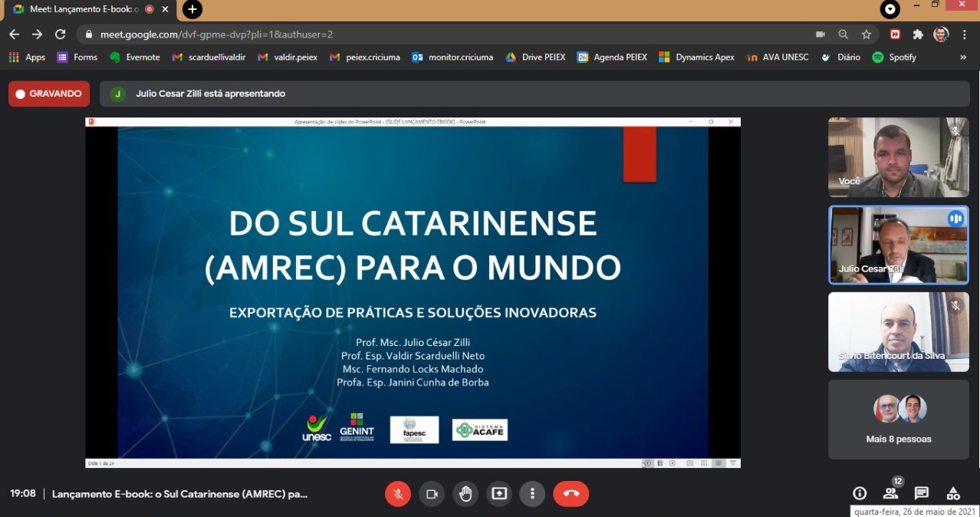Toggle the camera off in call controls
Screen dimensions: 980x517
[432, 494]
